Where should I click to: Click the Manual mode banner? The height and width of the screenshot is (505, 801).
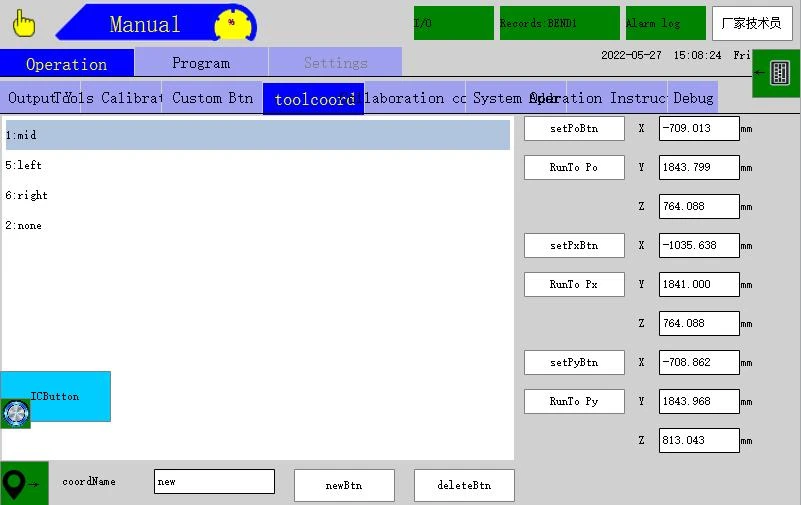click(145, 24)
